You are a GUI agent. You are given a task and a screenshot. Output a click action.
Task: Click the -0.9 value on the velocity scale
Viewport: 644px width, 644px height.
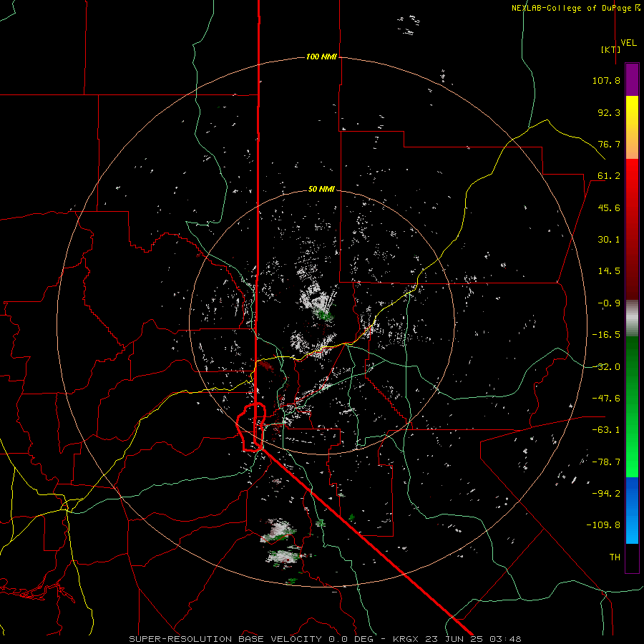coord(609,303)
